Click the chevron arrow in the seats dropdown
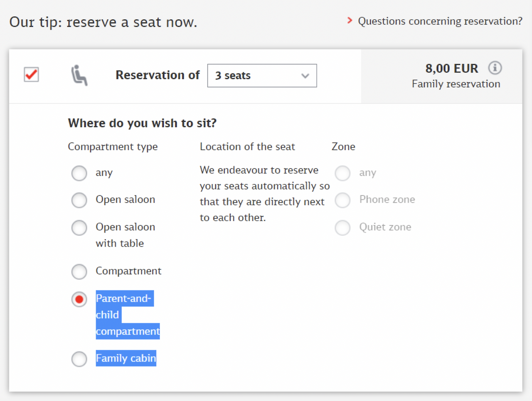 tap(305, 76)
